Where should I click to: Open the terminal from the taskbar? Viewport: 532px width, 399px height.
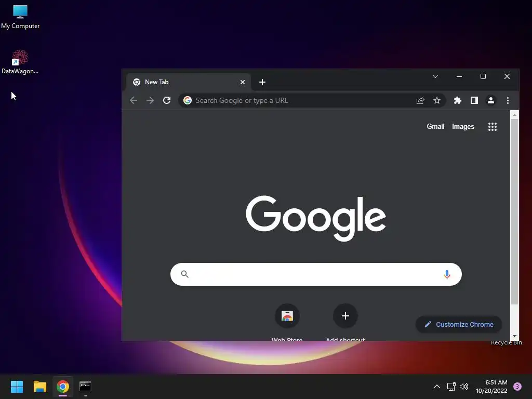point(86,387)
